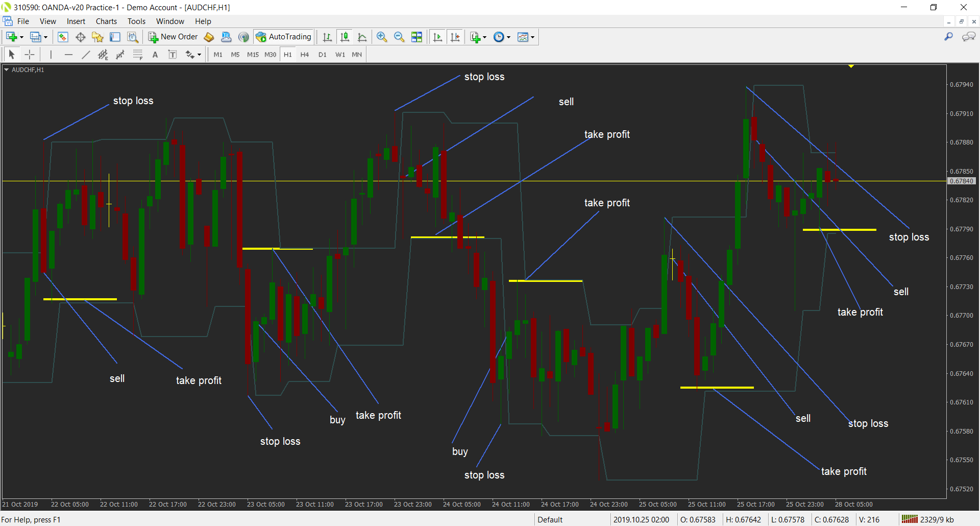This screenshot has height=526, width=980.
Task: Open the New Chart icon
Action: (12, 37)
